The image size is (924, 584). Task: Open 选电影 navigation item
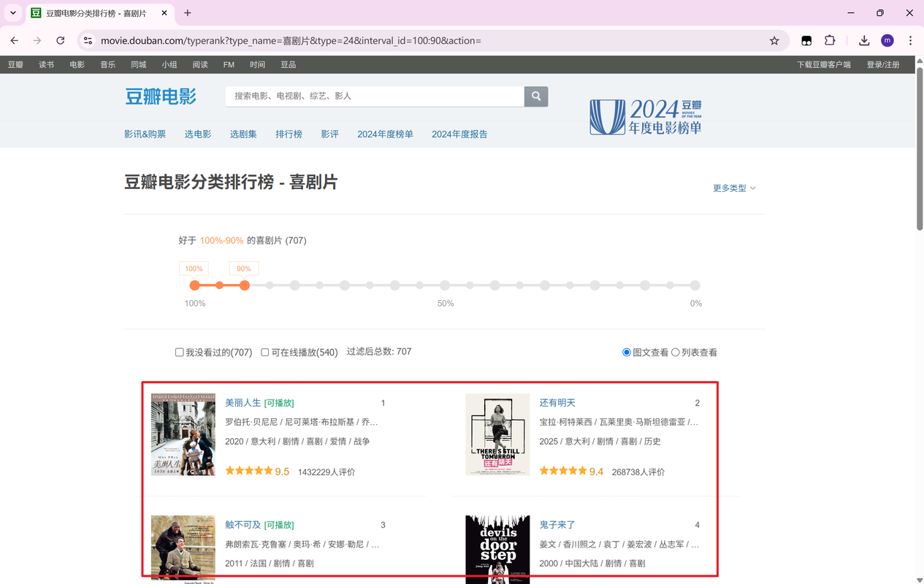click(198, 134)
